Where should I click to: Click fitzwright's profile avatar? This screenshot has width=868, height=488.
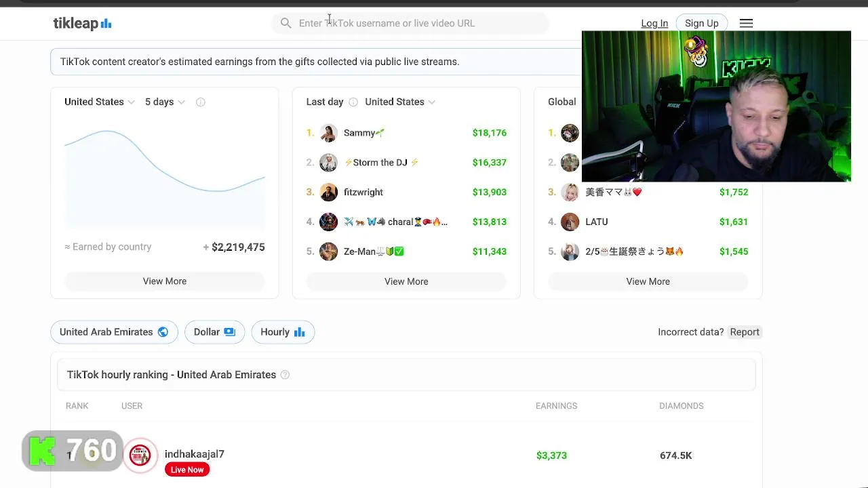click(x=328, y=192)
